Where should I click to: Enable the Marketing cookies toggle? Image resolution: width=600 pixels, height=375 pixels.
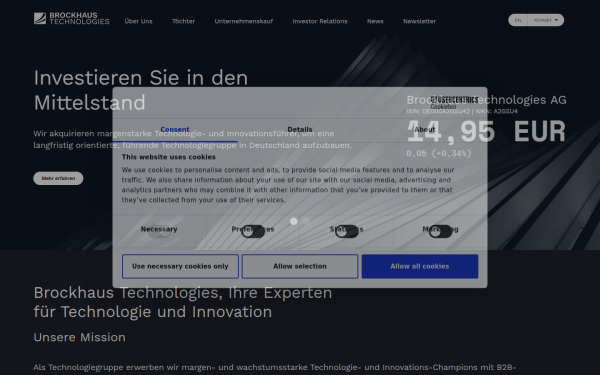[x=440, y=231]
